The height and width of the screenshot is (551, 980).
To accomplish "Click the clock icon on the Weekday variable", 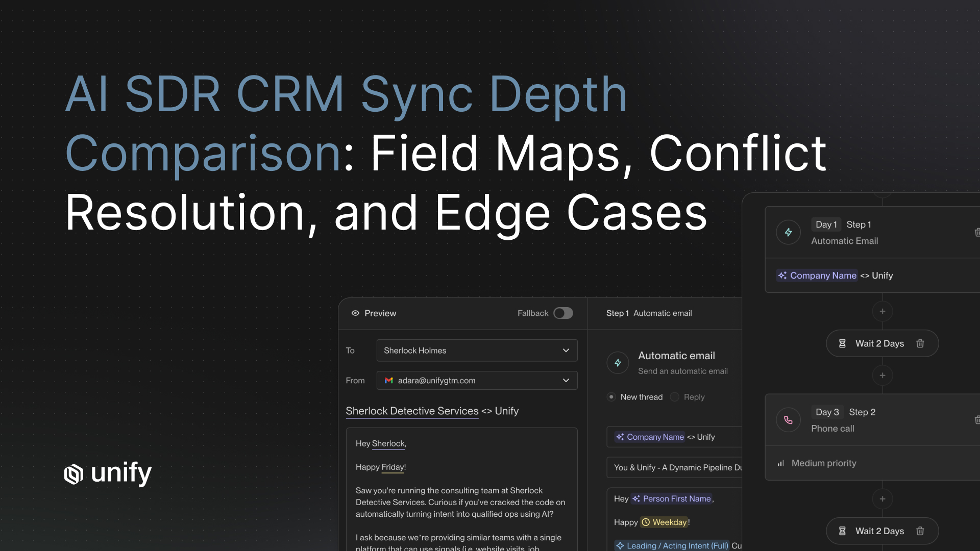I will pos(645,522).
